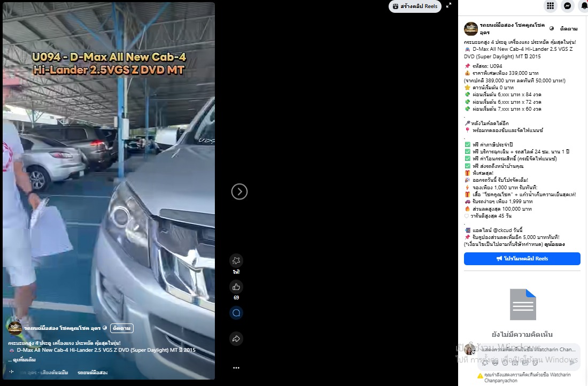Click the stars icon in the comment box
The width and height of the screenshot is (588, 386).
point(485,362)
